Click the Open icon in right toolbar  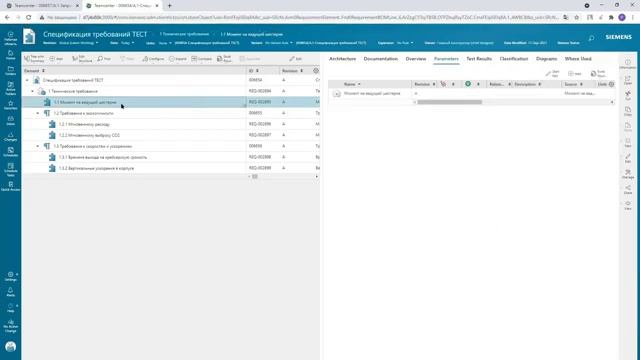click(628, 80)
